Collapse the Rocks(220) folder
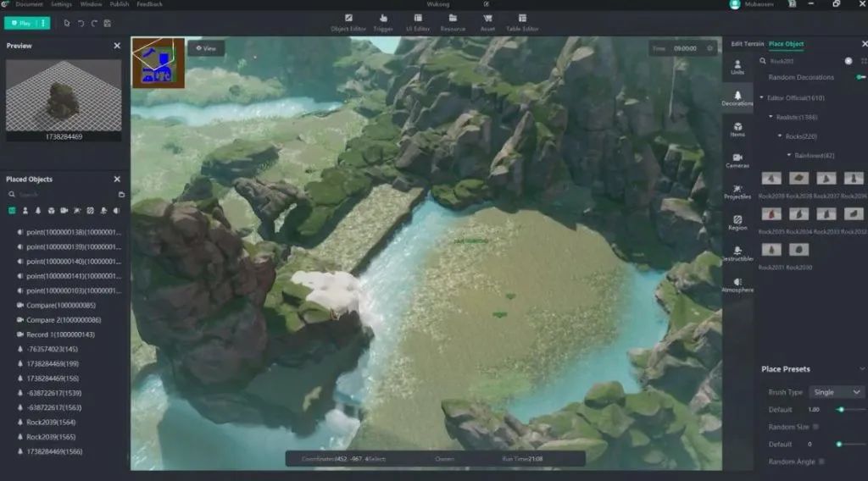868x481 pixels. point(780,135)
